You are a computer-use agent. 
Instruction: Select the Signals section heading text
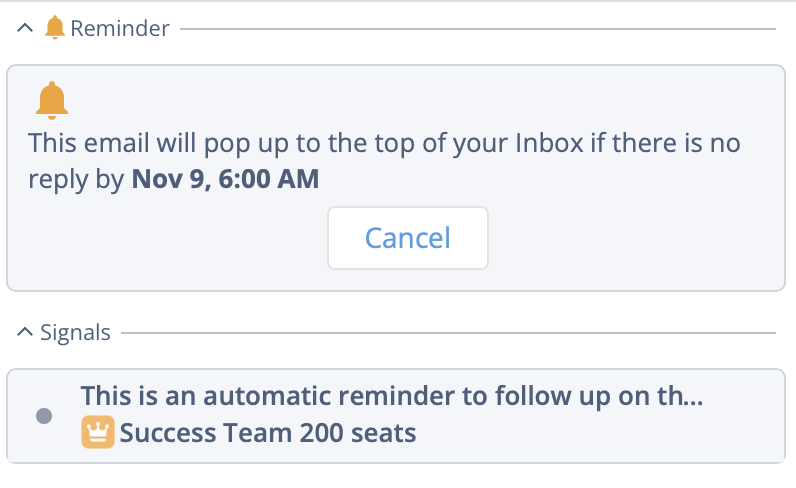click(75, 333)
